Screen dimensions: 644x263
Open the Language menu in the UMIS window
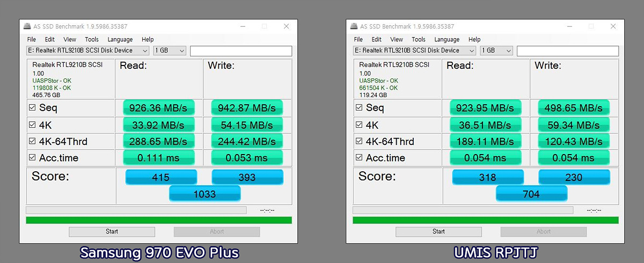[447, 39]
